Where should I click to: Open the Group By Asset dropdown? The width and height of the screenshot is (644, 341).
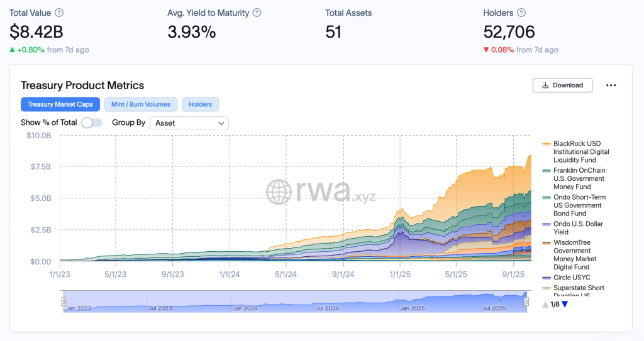click(x=189, y=123)
